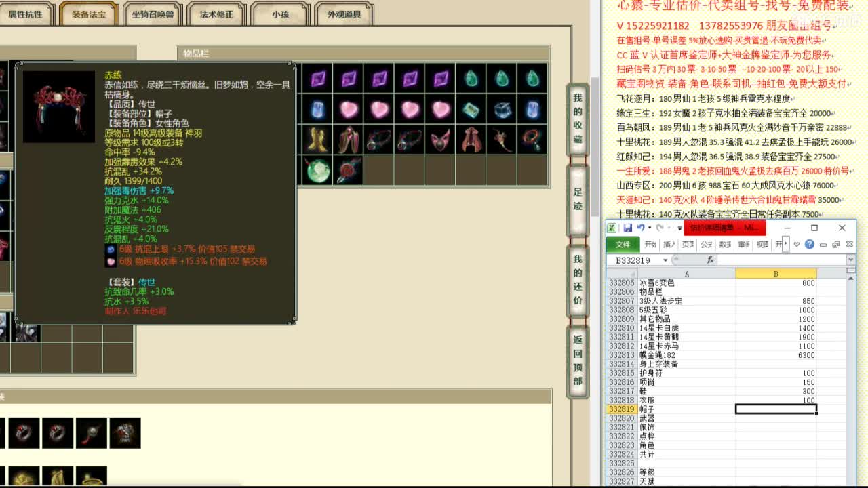Click the Excel application icon in title bar

[x=612, y=228]
